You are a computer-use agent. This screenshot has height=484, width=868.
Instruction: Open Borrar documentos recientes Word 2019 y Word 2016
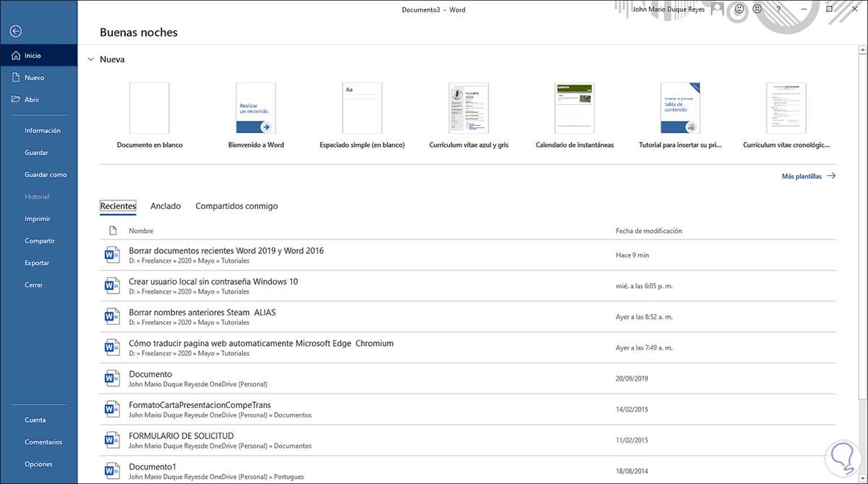(467, 255)
